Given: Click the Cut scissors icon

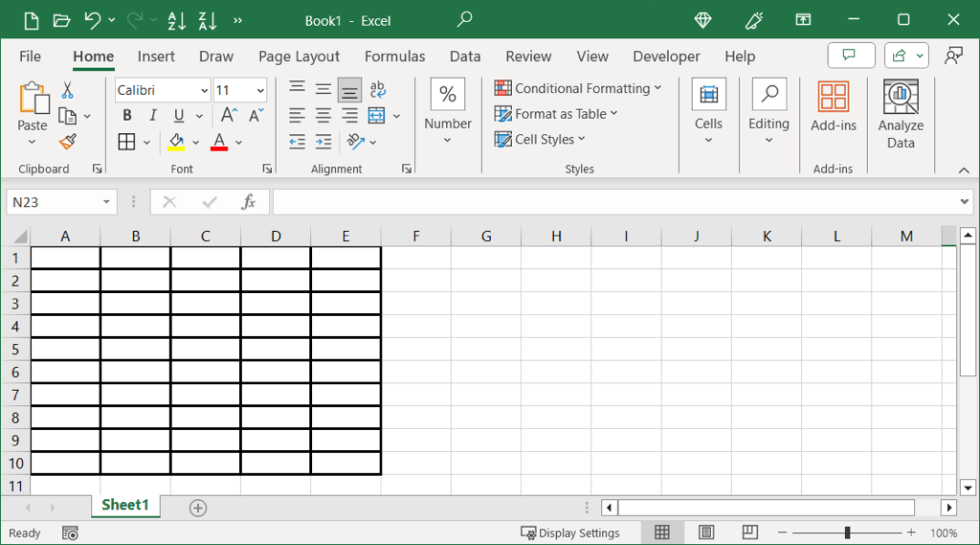Looking at the screenshot, I should tap(67, 90).
